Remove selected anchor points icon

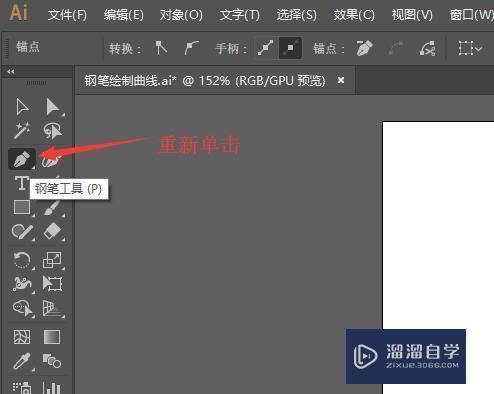(x=364, y=49)
